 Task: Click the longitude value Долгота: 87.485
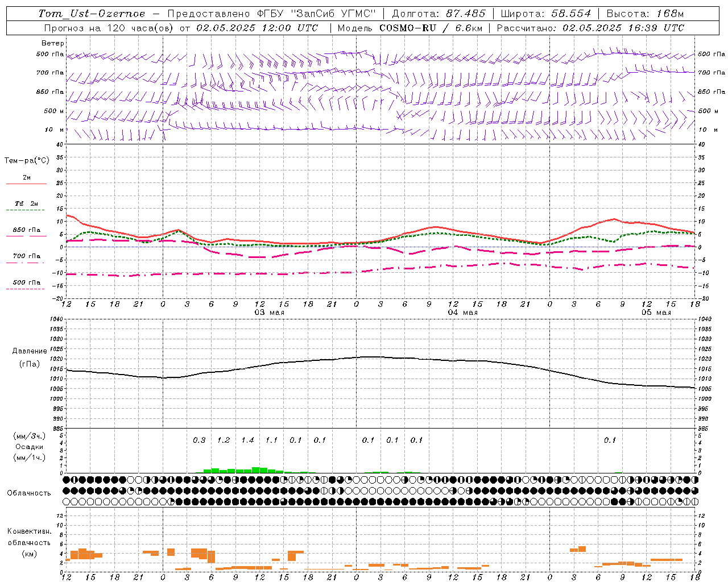click(439, 14)
